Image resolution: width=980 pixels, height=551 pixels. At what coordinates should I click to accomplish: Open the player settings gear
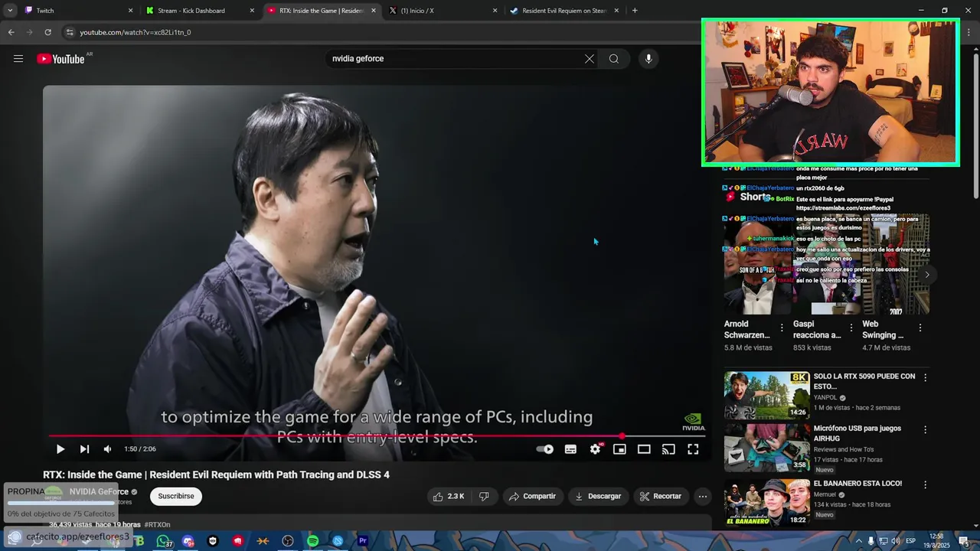595,449
